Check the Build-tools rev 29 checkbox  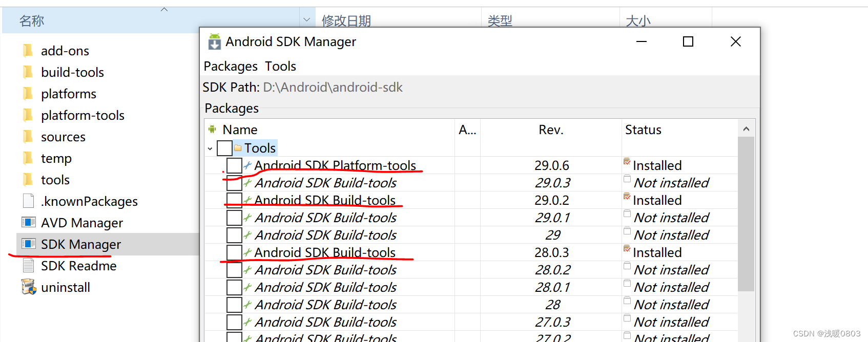tap(234, 235)
